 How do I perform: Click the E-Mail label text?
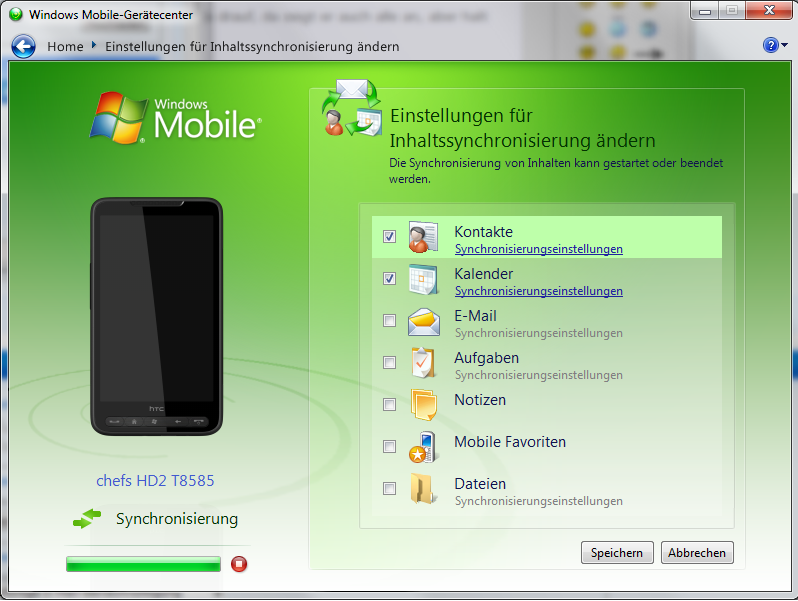[475, 316]
